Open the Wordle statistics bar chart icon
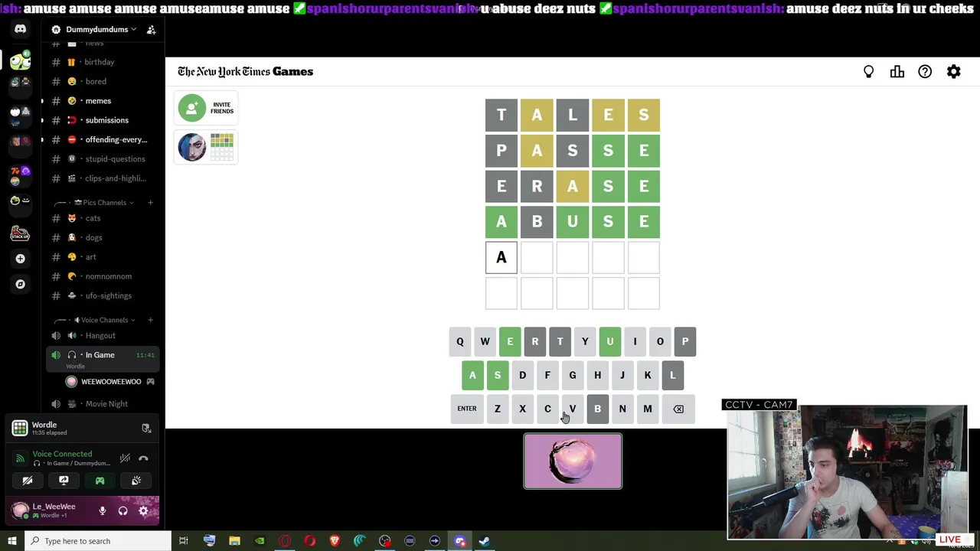980x551 pixels. pos(897,72)
